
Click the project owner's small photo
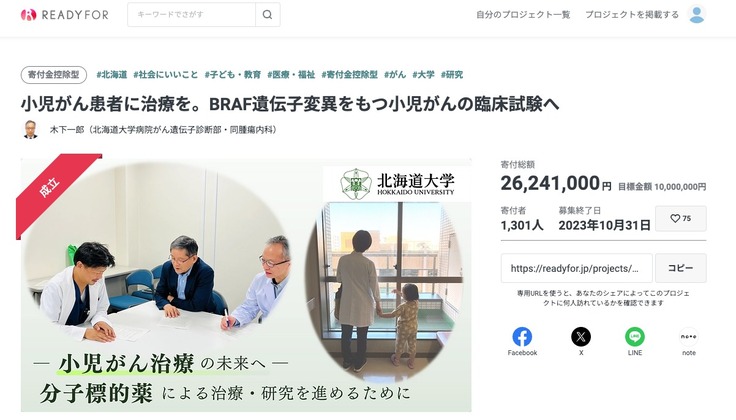point(31,130)
